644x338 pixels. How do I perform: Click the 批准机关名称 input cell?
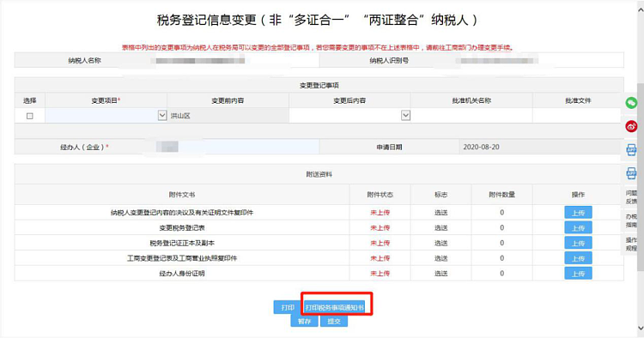pos(471,116)
